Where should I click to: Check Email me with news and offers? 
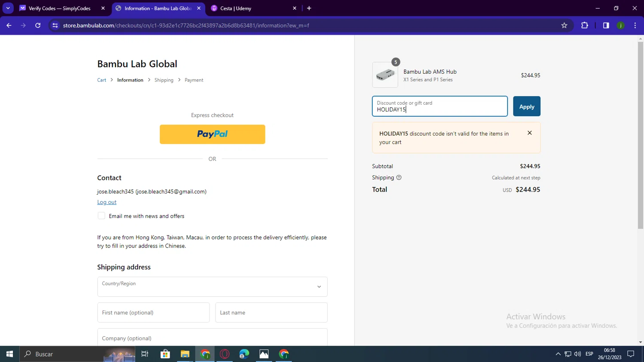[x=101, y=216]
